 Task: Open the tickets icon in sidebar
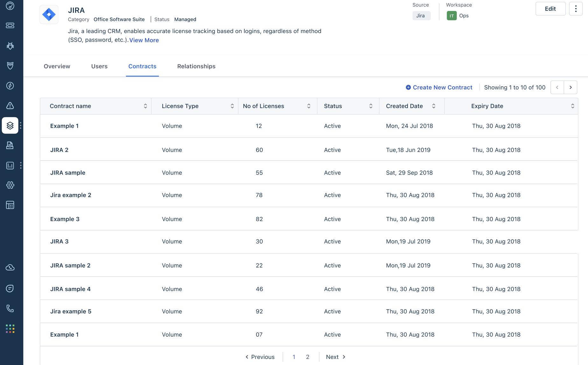[x=10, y=25]
